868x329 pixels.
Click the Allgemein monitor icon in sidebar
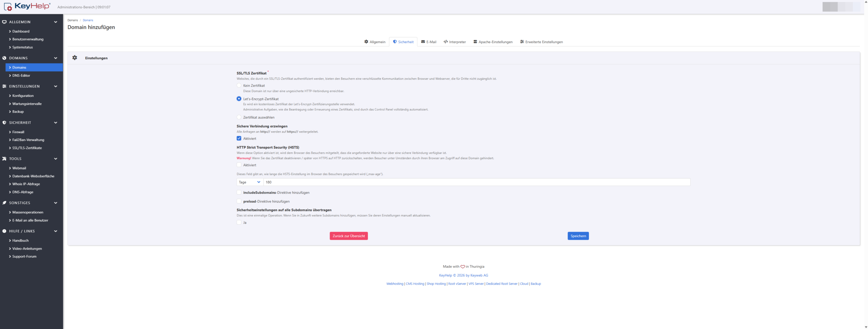point(4,22)
